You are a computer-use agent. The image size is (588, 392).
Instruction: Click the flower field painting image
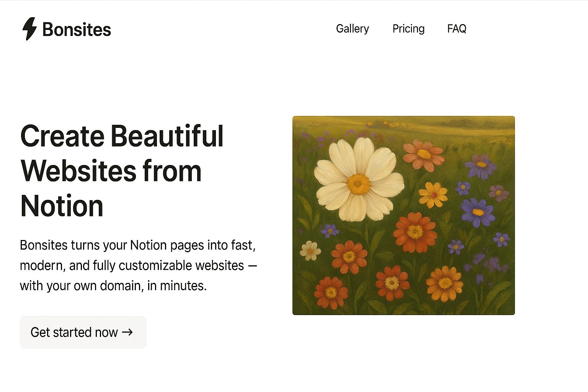coord(403,216)
